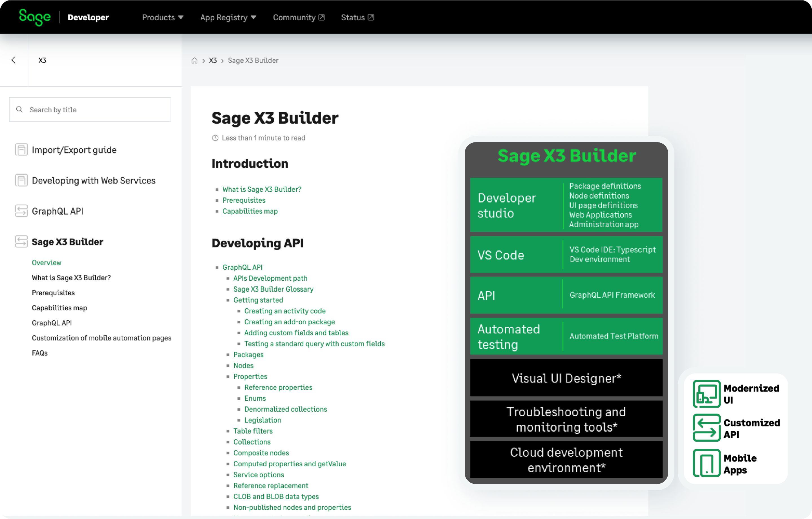Click the Search by title field
The image size is (812, 519).
[x=90, y=109]
